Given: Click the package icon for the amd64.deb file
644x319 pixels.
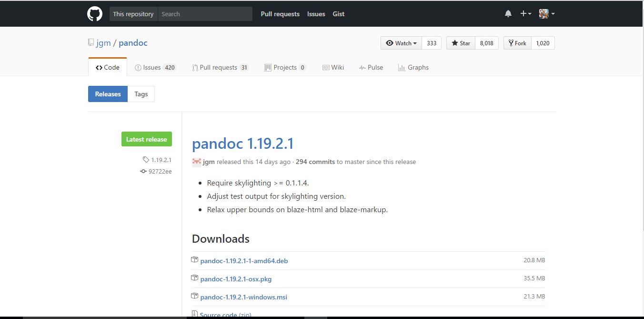Looking at the screenshot, I should (x=194, y=260).
